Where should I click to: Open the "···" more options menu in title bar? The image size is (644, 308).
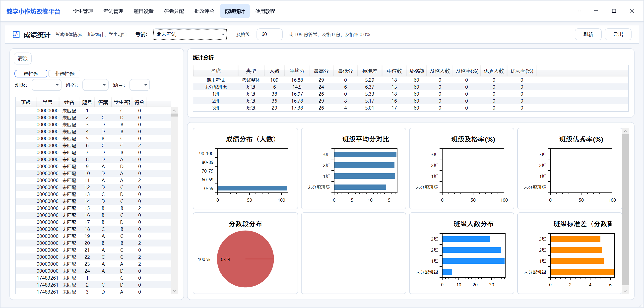pyautogui.click(x=578, y=11)
